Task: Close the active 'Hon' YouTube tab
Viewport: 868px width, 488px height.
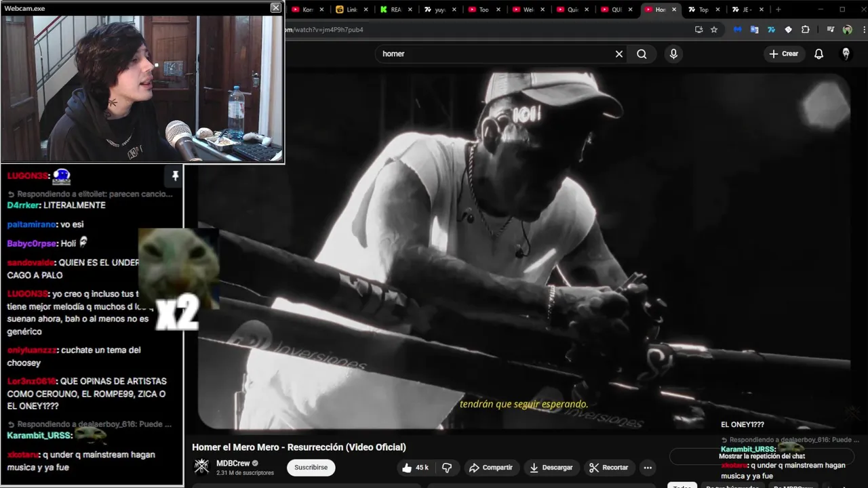Action: (673, 9)
